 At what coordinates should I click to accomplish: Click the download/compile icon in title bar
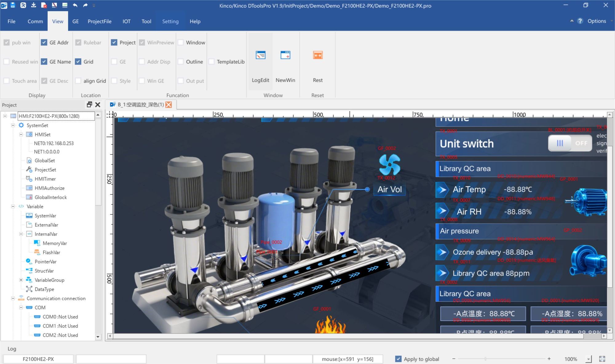pyautogui.click(x=34, y=5)
